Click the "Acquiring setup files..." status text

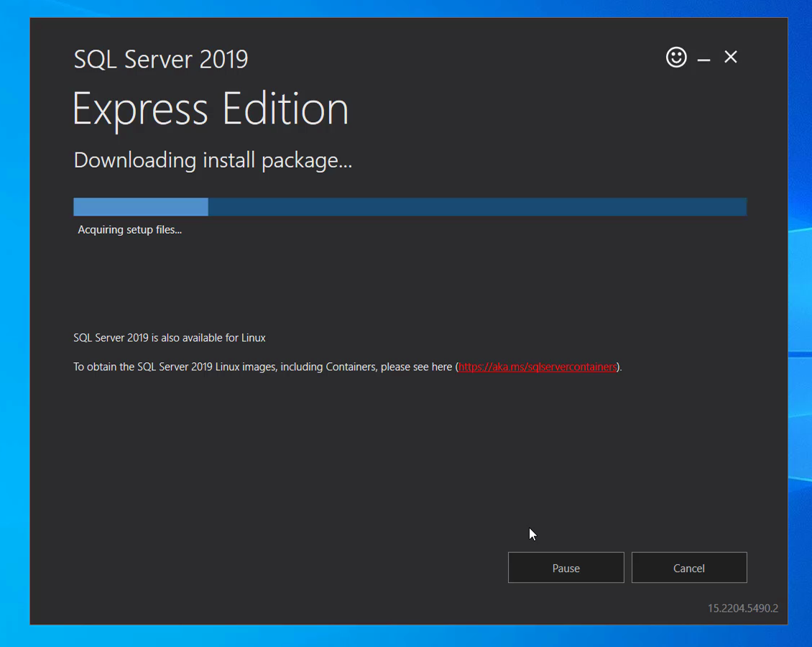click(130, 230)
